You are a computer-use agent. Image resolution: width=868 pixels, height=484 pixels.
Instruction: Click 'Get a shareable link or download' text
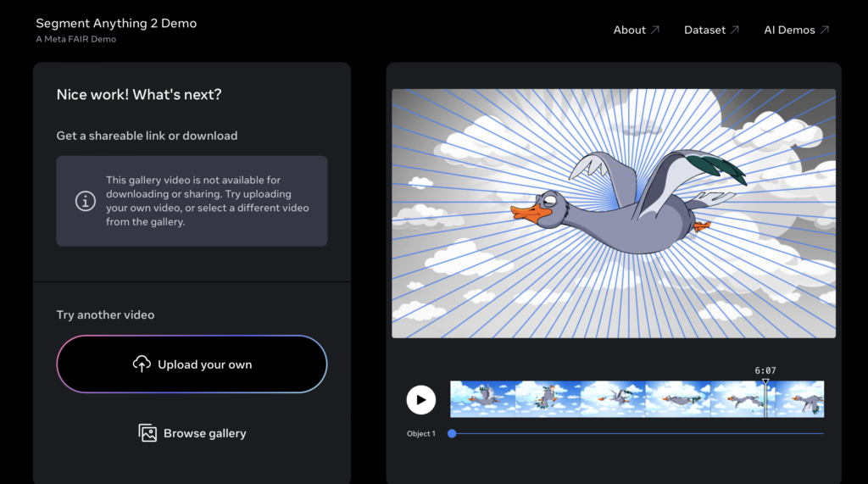147,136
